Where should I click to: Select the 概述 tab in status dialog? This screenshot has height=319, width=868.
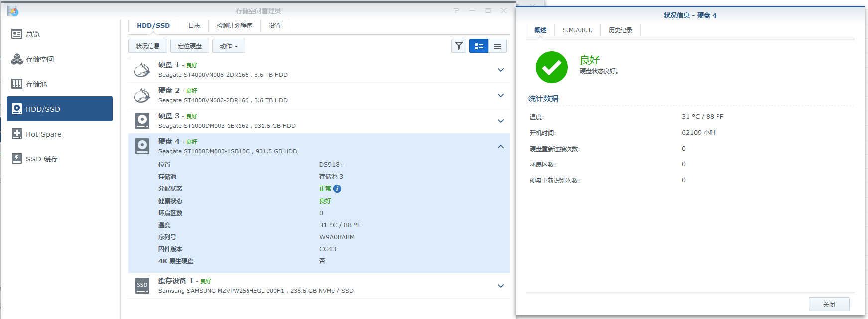pos(540,30)
